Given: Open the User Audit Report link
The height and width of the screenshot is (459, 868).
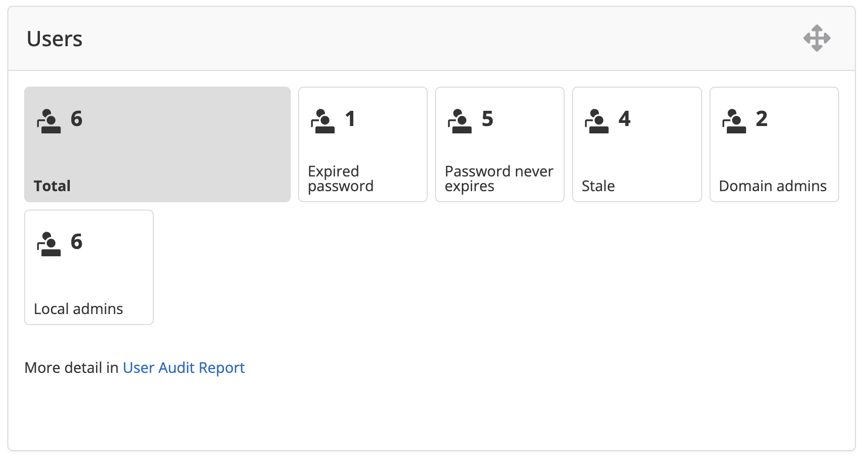Looking at the screenshot, I should pyautogui.click(x=184, y=368).
